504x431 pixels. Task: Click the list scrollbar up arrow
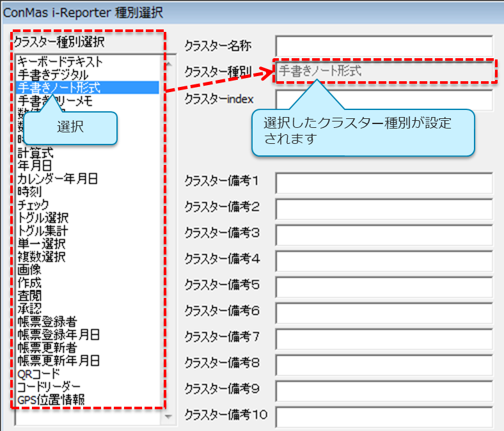(x=169, y=64)
